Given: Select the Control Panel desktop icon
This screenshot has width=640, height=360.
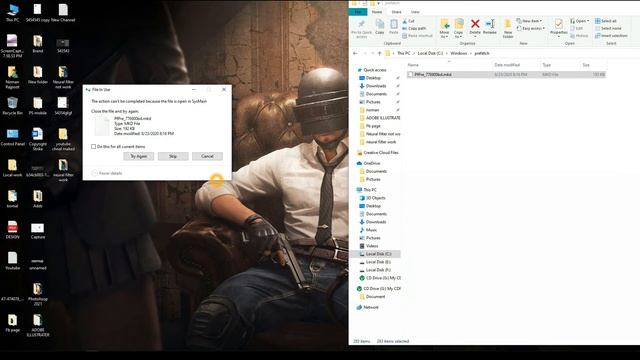Looking at the screenshot, I should tap(12, 137).
